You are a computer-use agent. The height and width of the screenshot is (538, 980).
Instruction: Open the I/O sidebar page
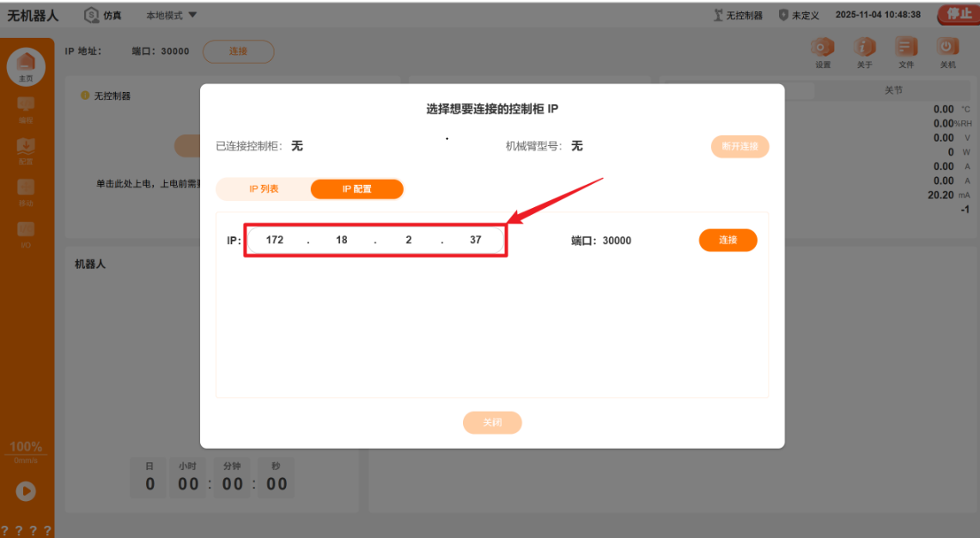(x=27, y=232)
